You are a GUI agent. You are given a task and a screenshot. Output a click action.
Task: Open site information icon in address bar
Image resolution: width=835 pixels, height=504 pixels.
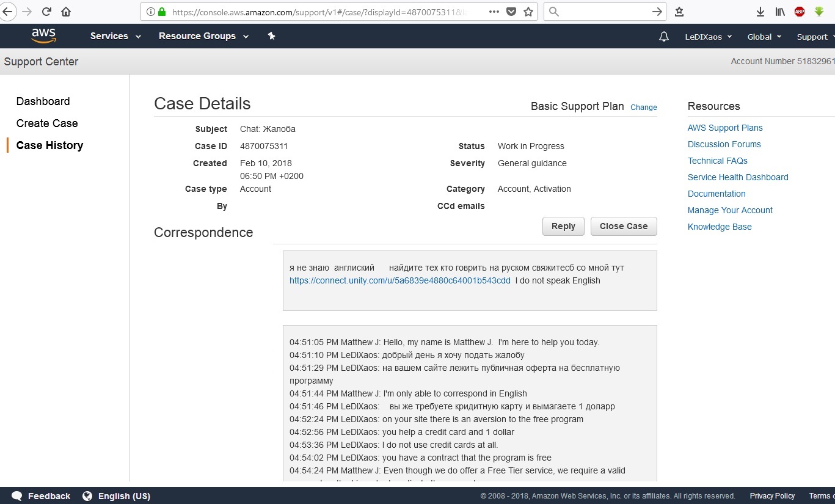click(150, 12)
